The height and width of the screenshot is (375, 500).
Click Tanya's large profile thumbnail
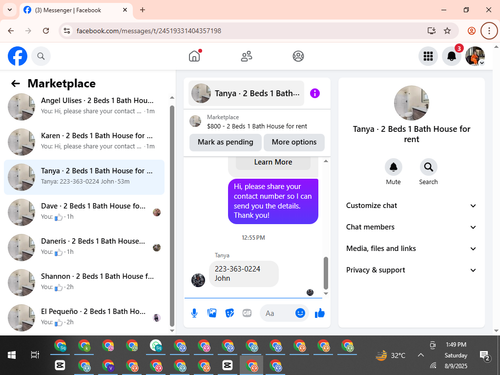pyautogui.click(x=411, y=103)
